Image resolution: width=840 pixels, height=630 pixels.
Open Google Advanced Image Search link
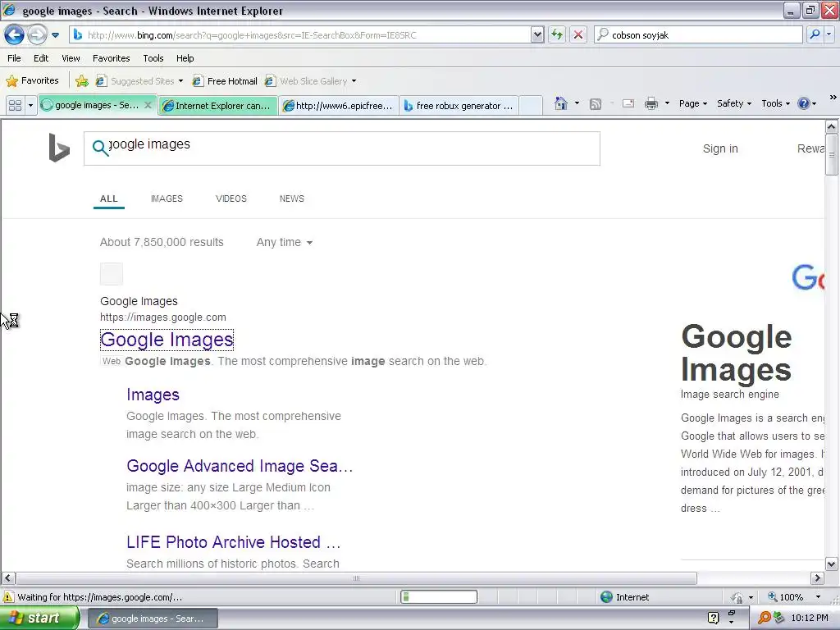tap(240, 466)
